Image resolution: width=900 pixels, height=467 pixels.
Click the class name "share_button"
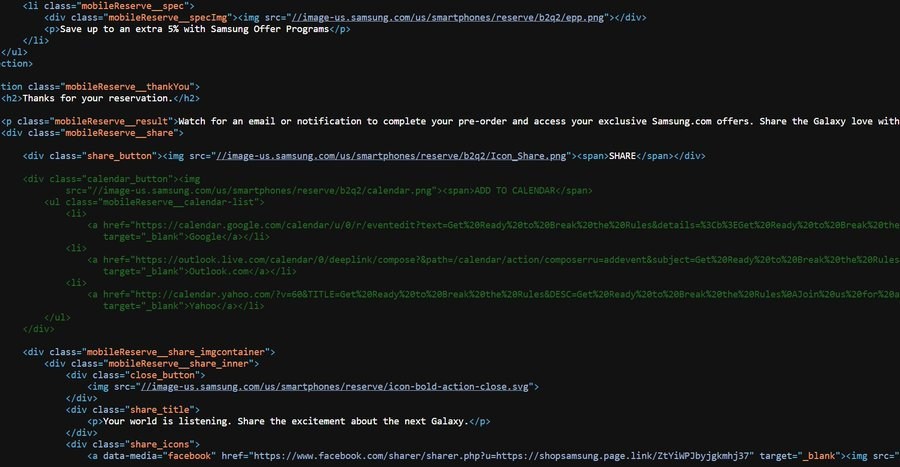[x=119, y=156]
